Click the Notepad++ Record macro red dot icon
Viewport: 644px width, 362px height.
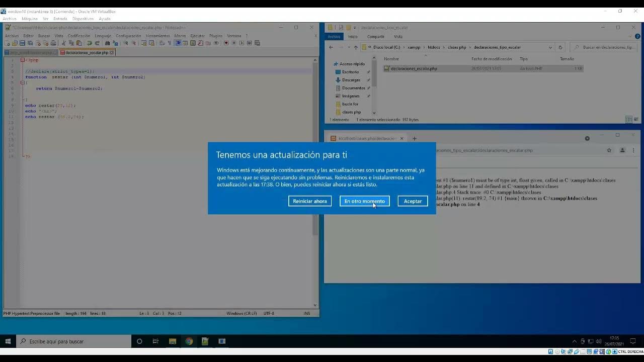[x=226, y=43]
